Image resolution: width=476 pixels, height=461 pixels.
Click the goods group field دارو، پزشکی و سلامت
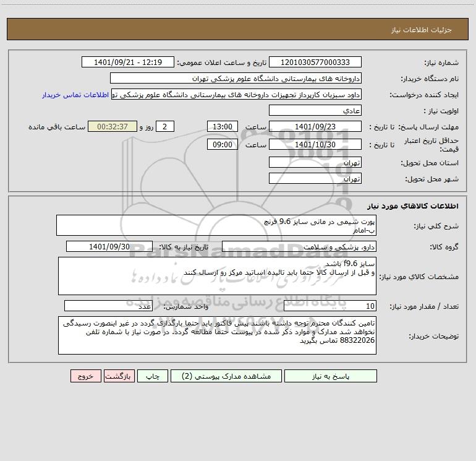(x=299, y=246)
